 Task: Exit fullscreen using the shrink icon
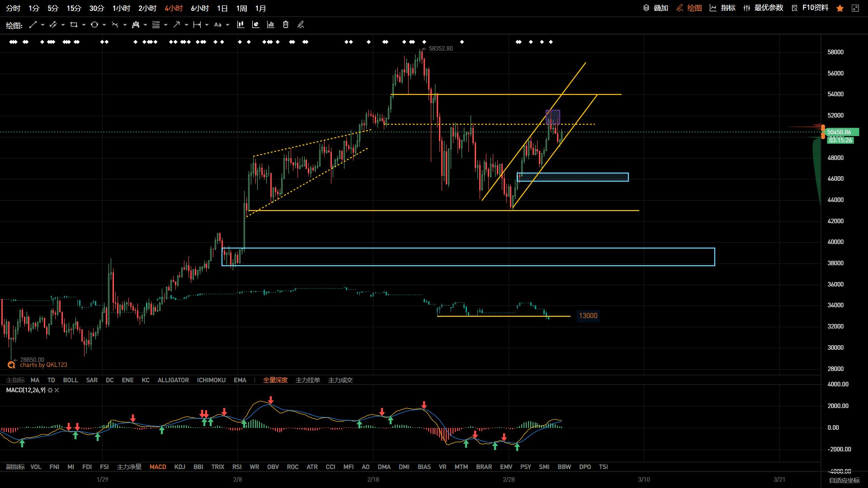point(855,8)
